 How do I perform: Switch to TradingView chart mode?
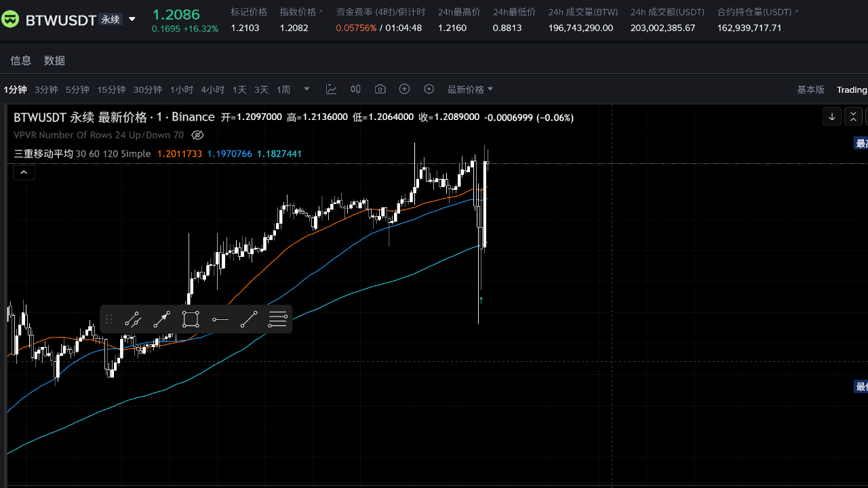[x=852, y=89]
